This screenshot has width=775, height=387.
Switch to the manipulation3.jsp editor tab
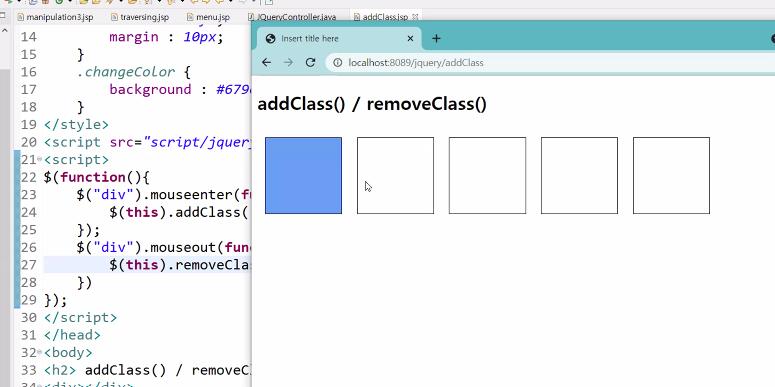[55, 17]
